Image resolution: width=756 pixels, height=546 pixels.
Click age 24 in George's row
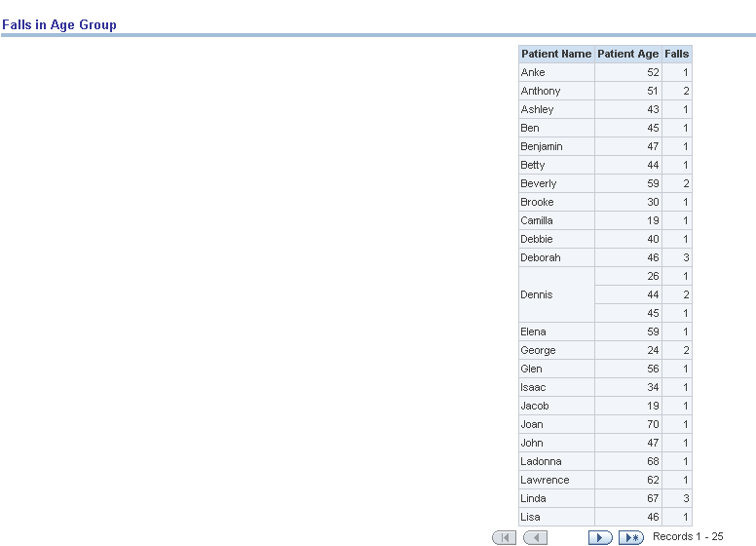coord(628,350)
